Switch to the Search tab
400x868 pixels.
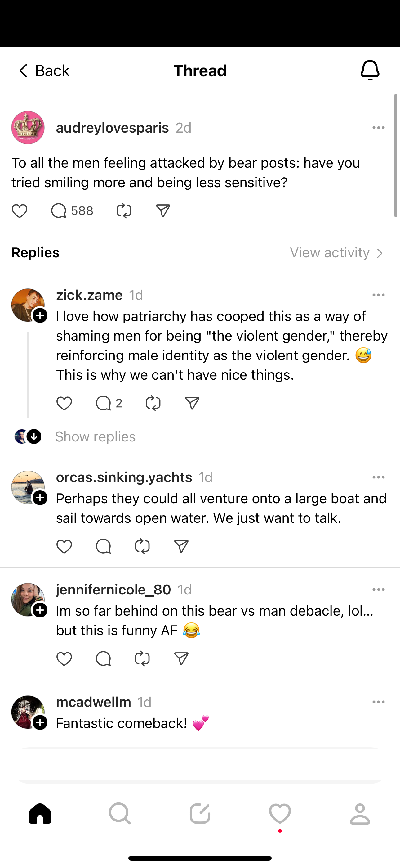click(x=120, y=813)
